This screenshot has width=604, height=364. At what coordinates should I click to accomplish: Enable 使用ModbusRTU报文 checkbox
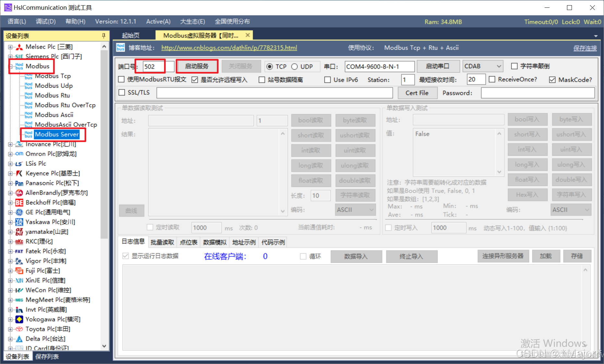[x=121, y=79]
